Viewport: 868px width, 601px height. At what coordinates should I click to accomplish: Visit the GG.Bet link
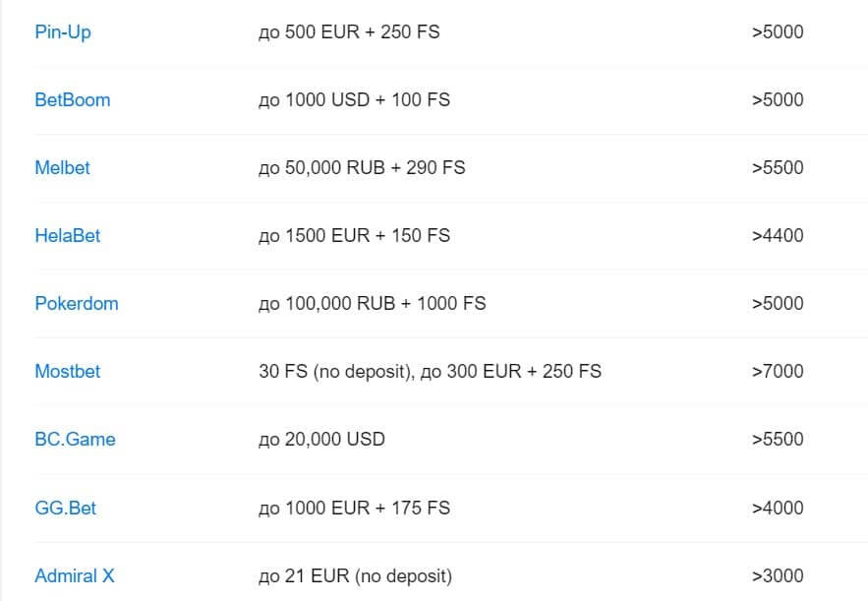coord(65,508)
